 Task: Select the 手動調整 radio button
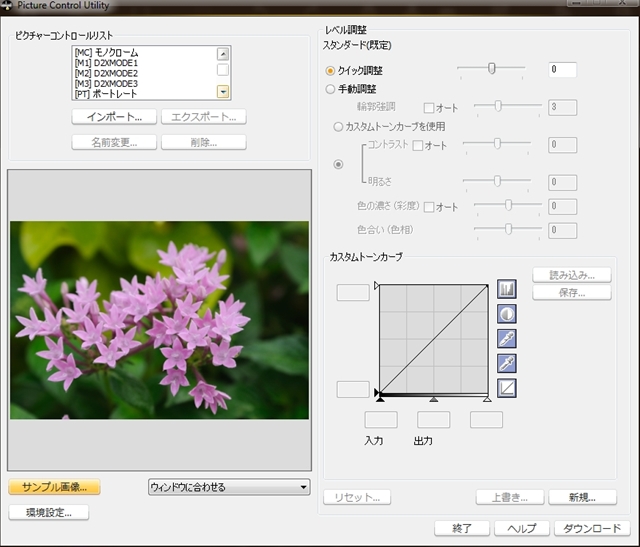click(331, 89)
